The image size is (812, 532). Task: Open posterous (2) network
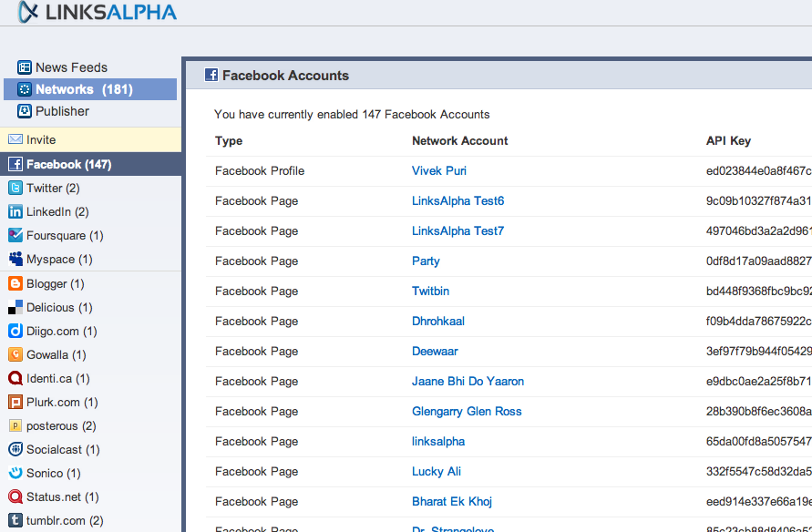pyautogui.click(x=61, y=426)
